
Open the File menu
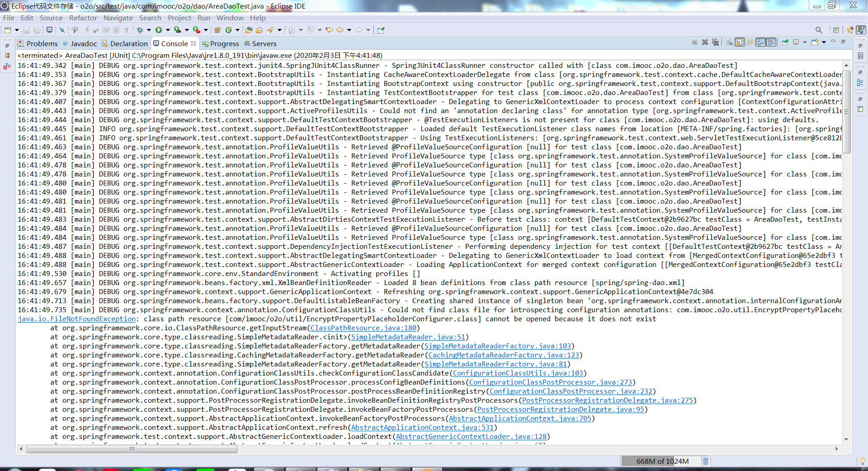tap(9, 18)
